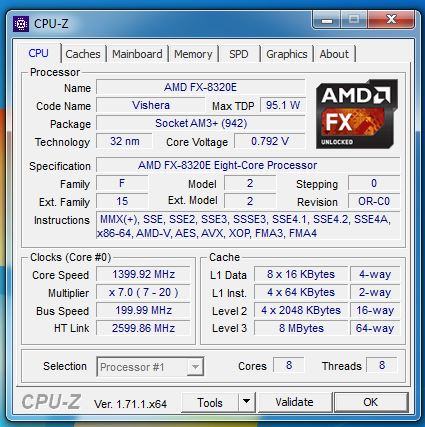The width and height of the screenshot is (425, 427).
Task: Click the Specification text field
Action: tap(248, 165)
